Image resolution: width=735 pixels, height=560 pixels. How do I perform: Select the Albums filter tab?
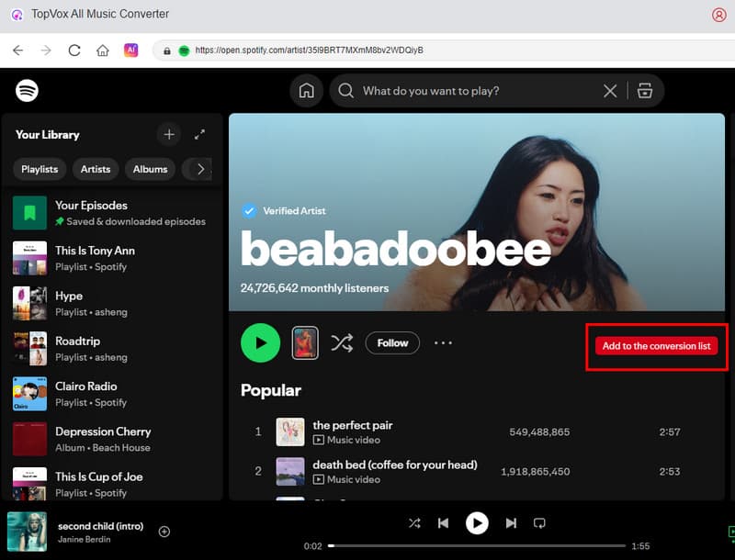click(x=150, y=169)
